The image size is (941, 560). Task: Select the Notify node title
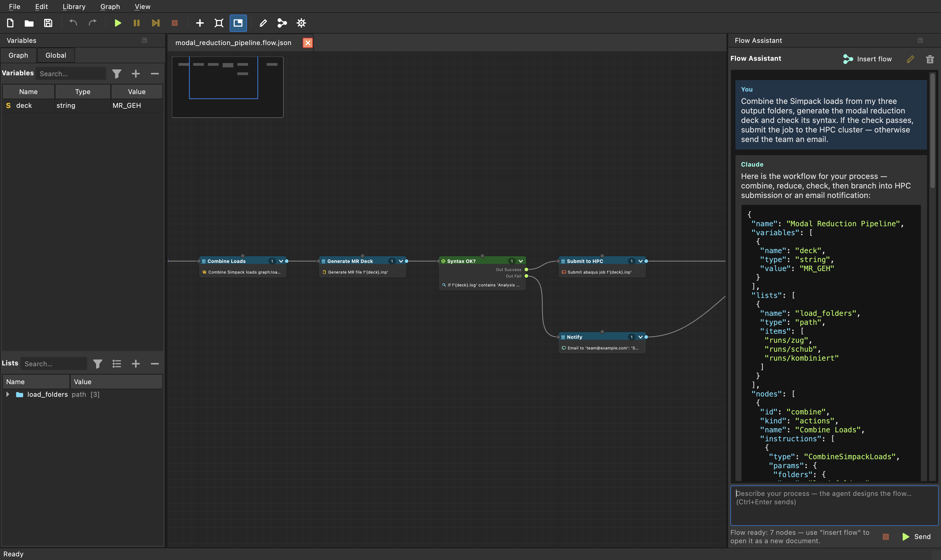[574, 337]
